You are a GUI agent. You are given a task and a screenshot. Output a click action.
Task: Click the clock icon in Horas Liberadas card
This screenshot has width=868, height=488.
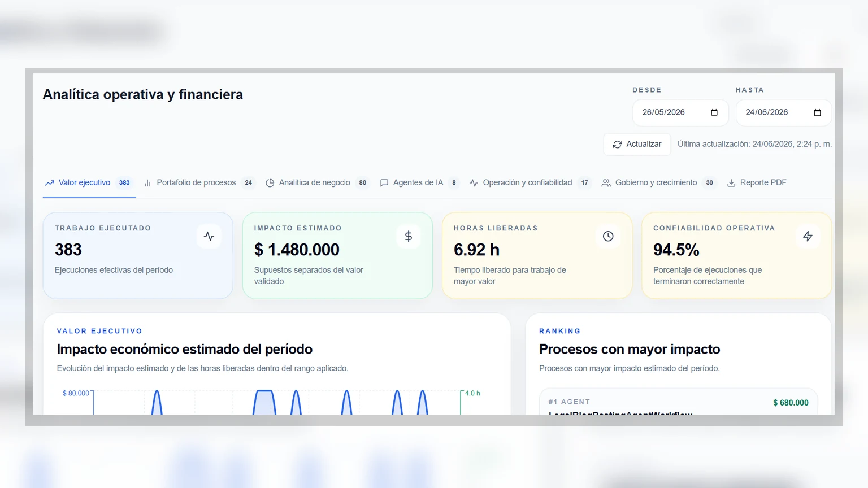pyautogui.click(x=608, y=236)
